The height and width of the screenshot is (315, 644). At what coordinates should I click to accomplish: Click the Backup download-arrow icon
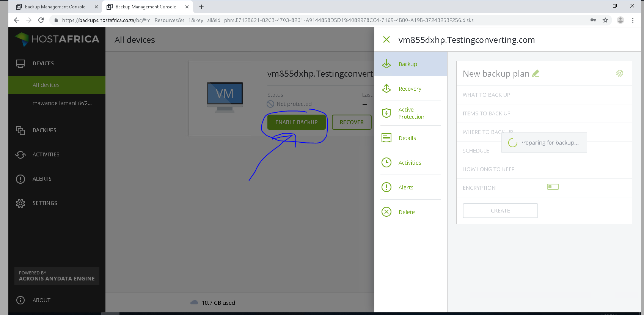point(386,64)
